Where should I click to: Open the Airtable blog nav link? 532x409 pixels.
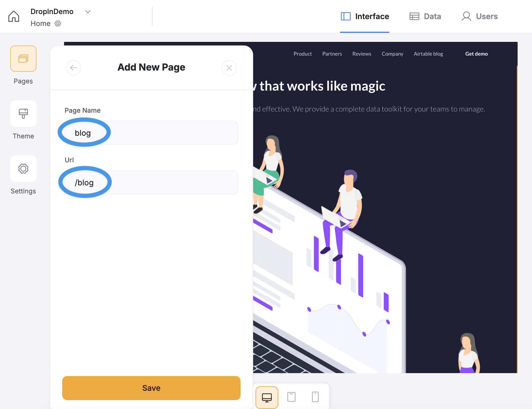coord(428,54)
